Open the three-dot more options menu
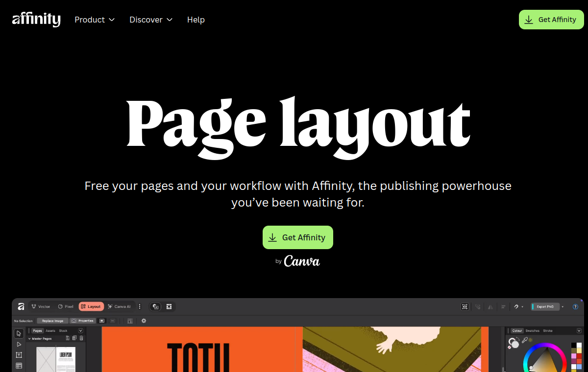This screenshot has width=588, height=372. click(140, 306)
